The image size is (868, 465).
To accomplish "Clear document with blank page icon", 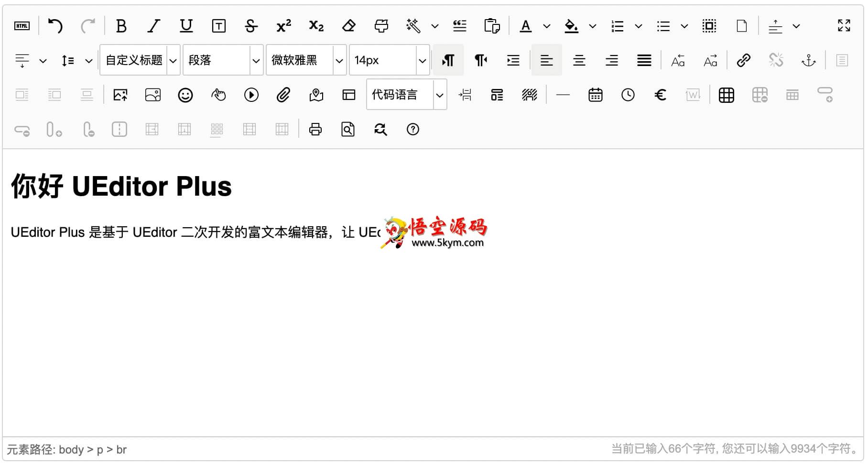I will coord(742,26).
